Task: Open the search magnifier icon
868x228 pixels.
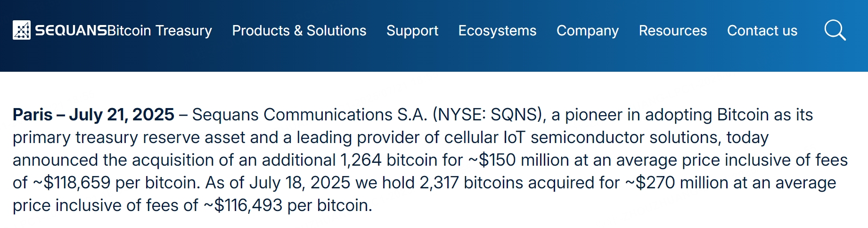Action: (835, 30)
